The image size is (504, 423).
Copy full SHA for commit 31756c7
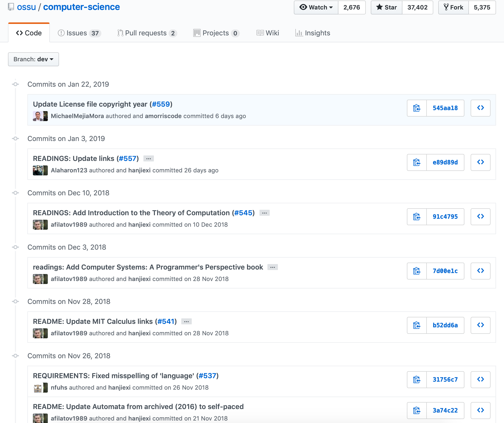[417, 380]
